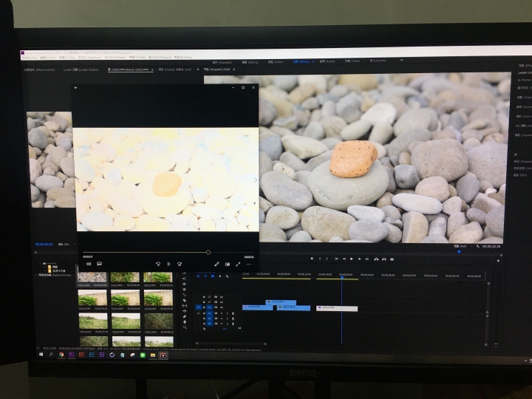Viewport: 532px width, 399px height.
Task: Open the Sequence menu in menu bar
Action: (x=90, y=58)
